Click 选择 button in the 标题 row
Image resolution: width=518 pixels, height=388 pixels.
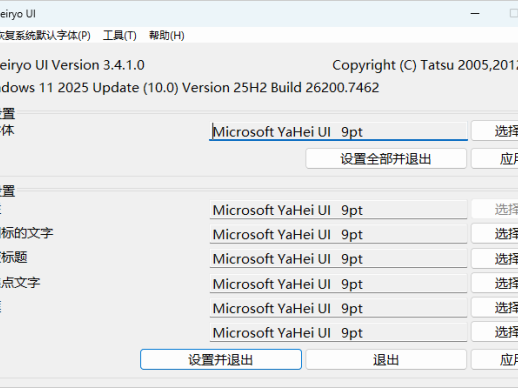tap(495, 259)
